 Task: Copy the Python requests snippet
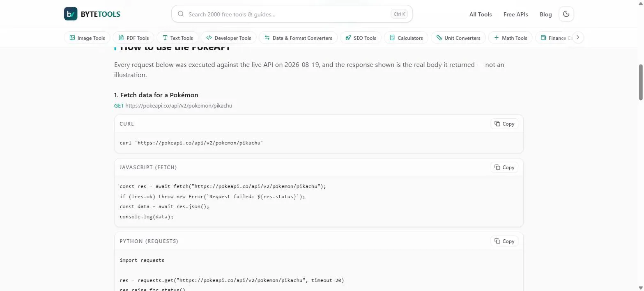point(504,241)
